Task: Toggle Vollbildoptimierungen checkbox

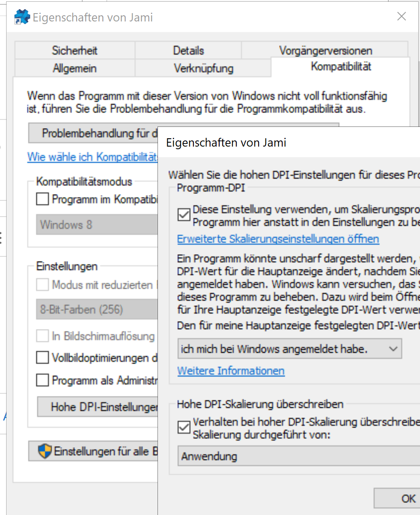Action: click(x=42, y=357)
